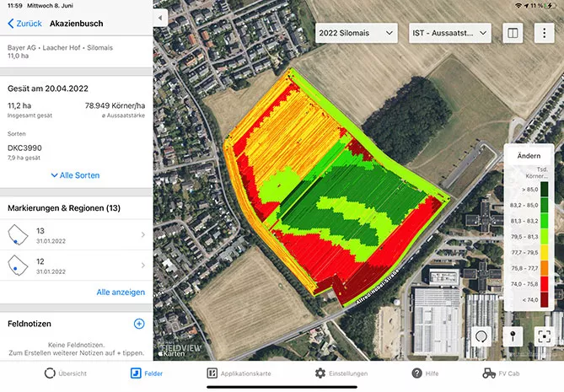The height and width of the screenshot is (392, 564).
Task: Drop a pin marker on the map
Action: [513, 336]
